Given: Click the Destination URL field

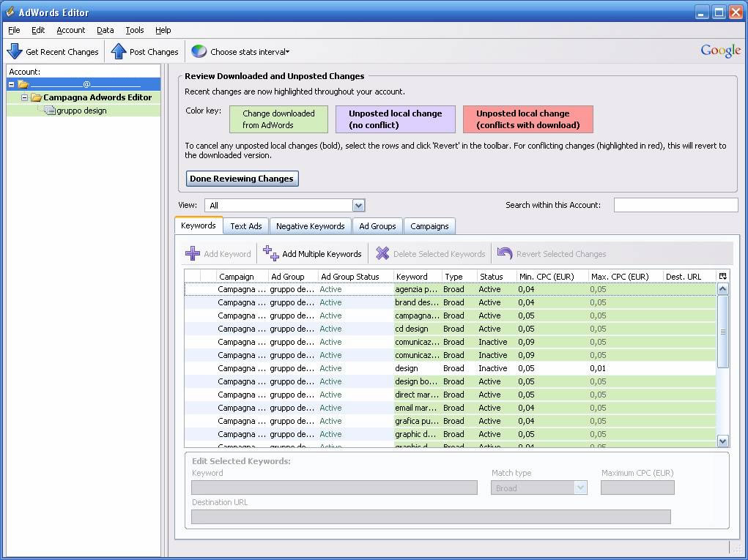Looking at the screenshot, I should [431, 517].
